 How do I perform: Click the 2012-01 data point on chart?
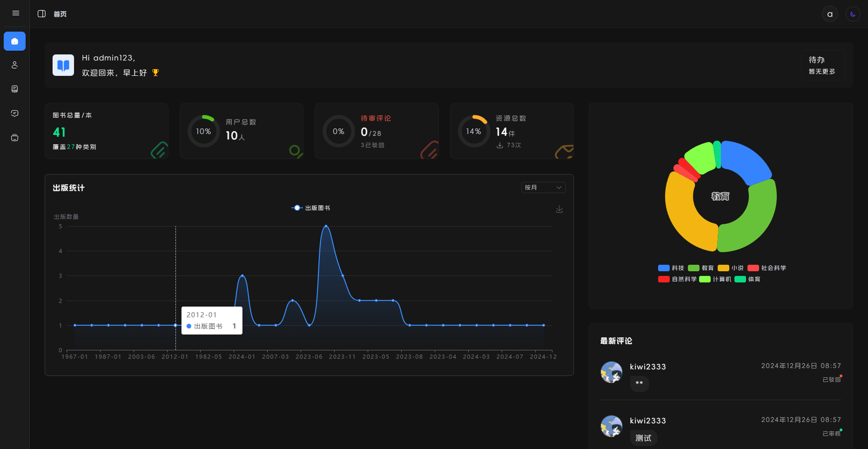[175, 325]
